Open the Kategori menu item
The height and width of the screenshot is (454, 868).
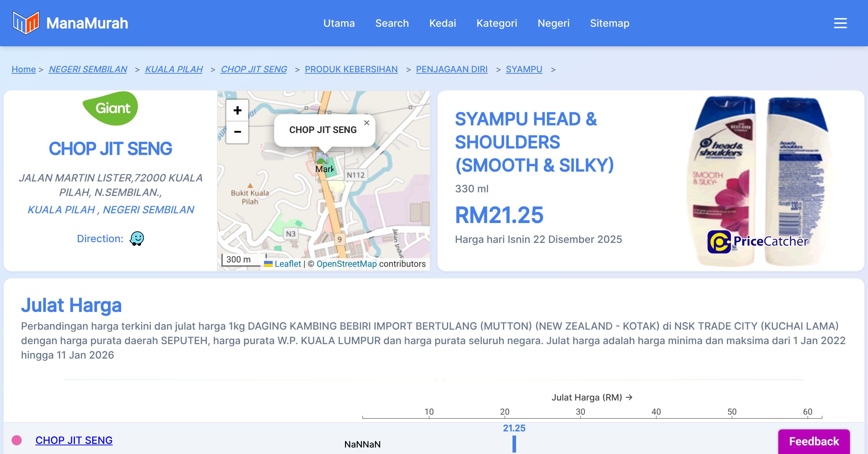coord(497,23)
